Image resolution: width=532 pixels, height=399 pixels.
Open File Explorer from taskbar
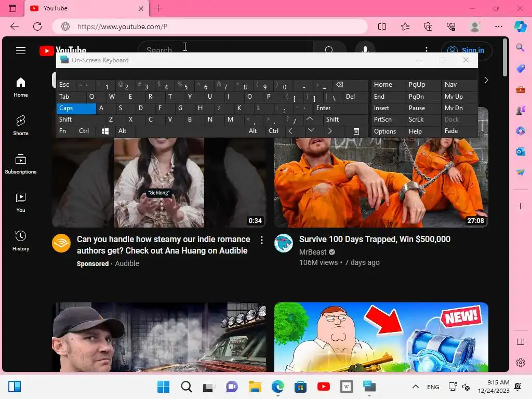tap(255, 387)
